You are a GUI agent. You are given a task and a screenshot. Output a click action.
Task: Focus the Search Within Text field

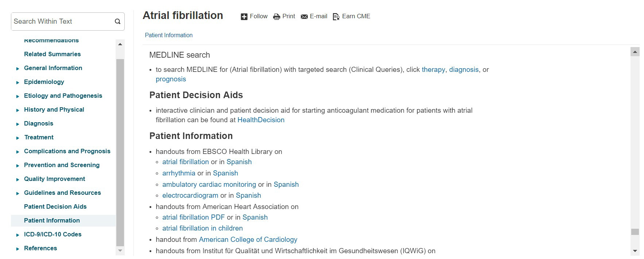62,22
